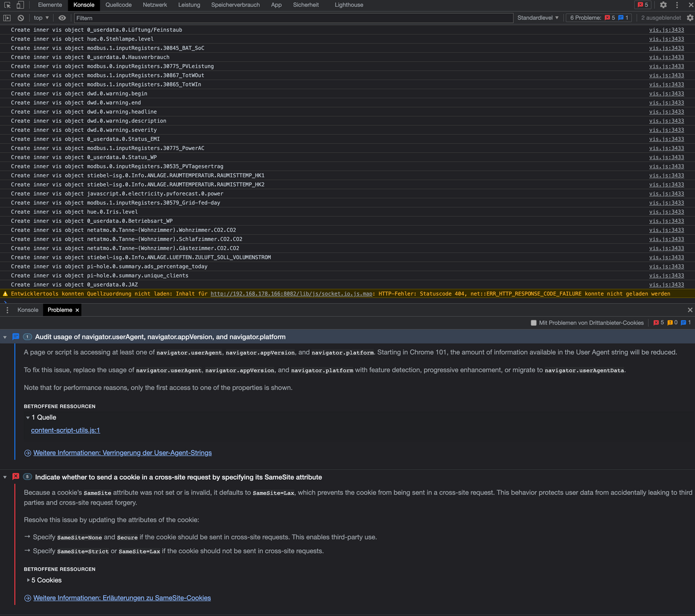Switch to the Elemente tab
695x616 pixels.
[50, 5]
